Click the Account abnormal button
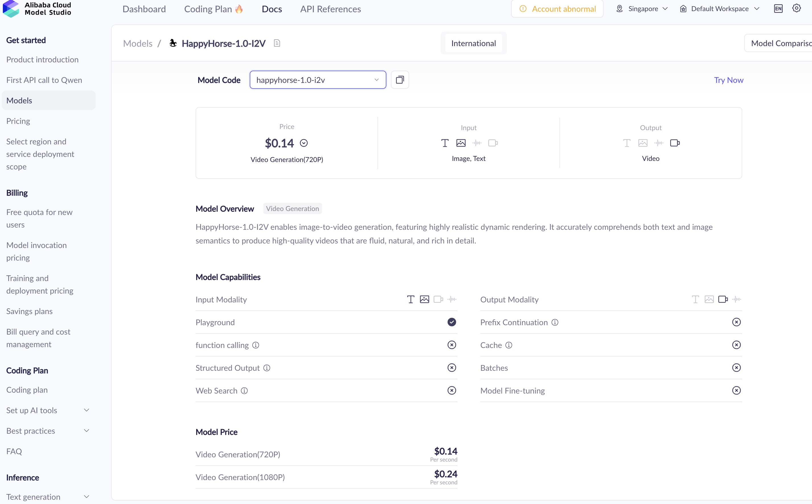 [x=557, y=9]
